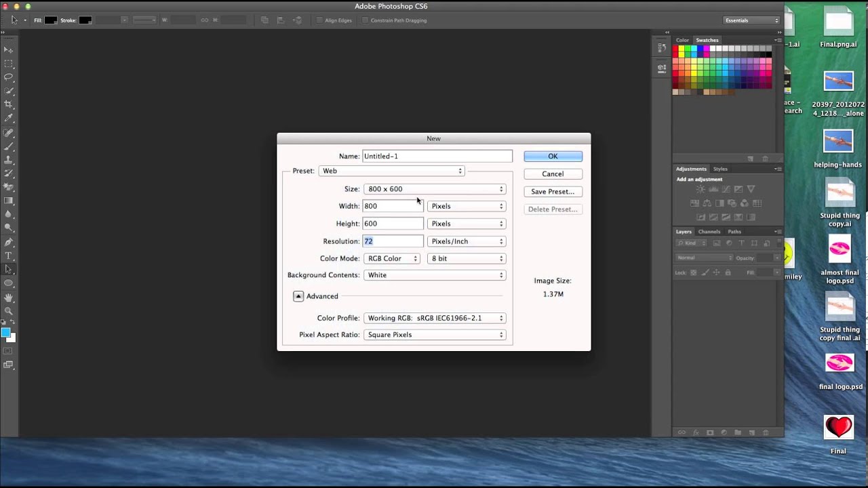This screenshot has width=868, height=488.
Task: Select the Pen tool
Action: (x=9, y=242)
